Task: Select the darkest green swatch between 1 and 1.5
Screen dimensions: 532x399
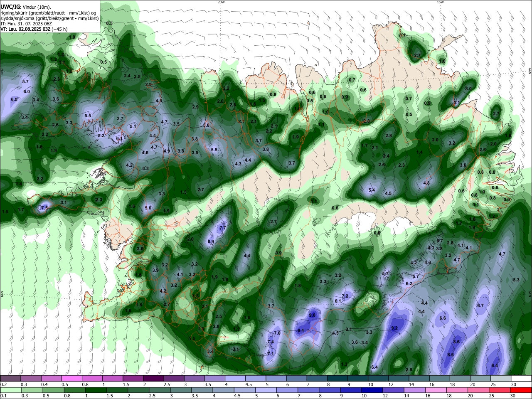Action: tap(96, 390)
